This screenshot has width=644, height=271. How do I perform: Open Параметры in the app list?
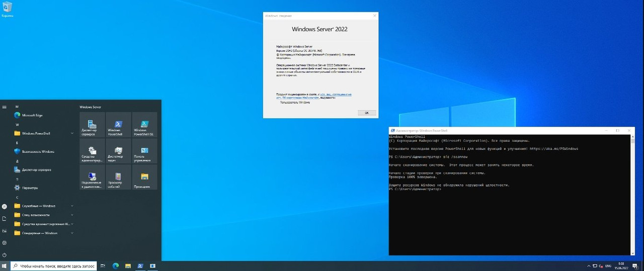tap(44, 188)
